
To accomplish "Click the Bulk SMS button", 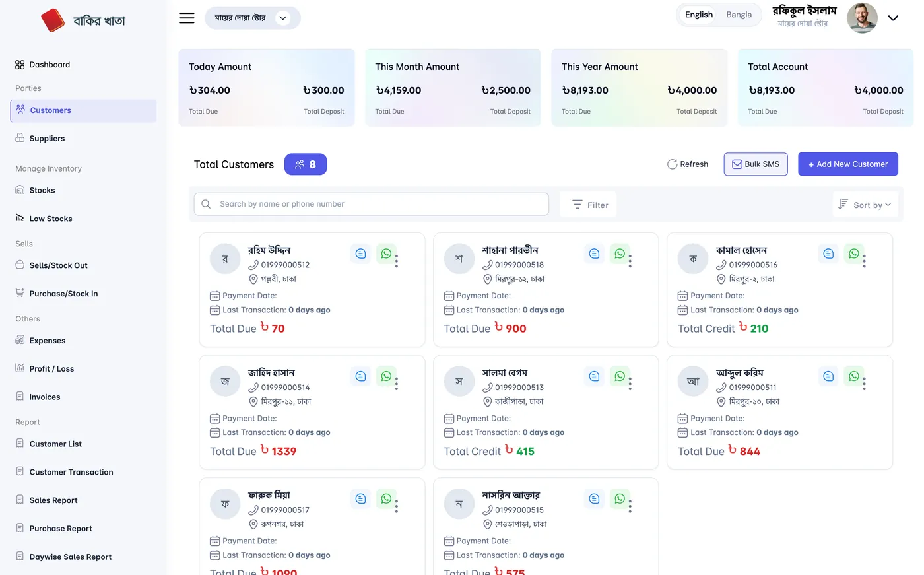I will 756,164.
